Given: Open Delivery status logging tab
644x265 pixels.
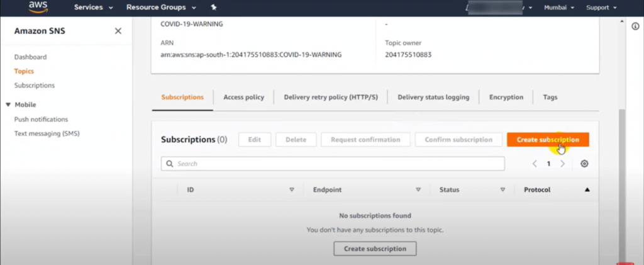Looking at the screenshot, I should pos(433,98).
